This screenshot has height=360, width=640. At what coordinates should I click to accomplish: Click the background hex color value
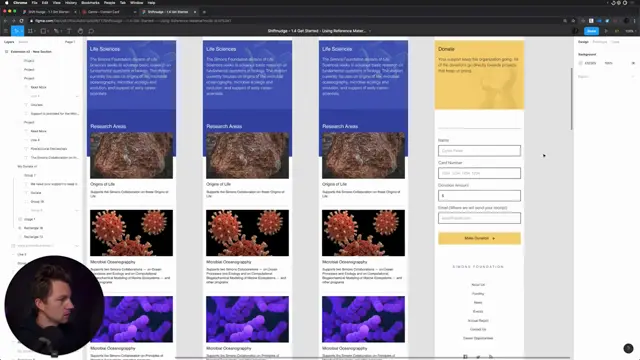tap(590, 63)
